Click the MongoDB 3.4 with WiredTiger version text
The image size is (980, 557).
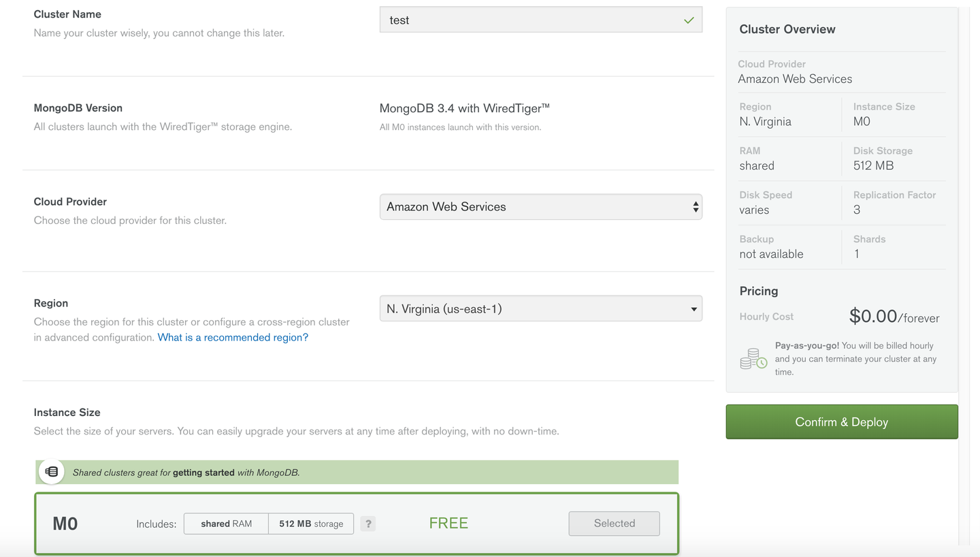465,108
